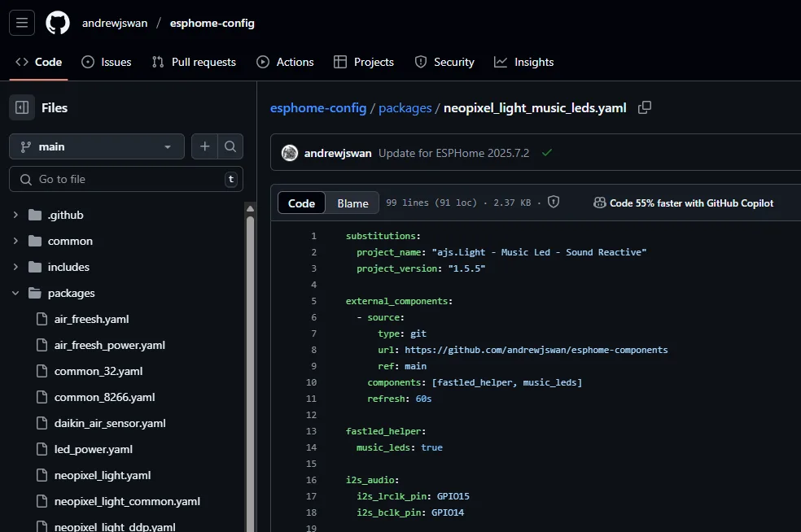Open the Pull requests tab

(x=194, y=62)
